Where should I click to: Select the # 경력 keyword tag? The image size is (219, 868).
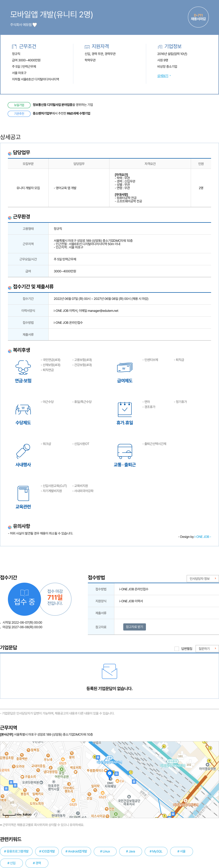(x=37, y=863)
